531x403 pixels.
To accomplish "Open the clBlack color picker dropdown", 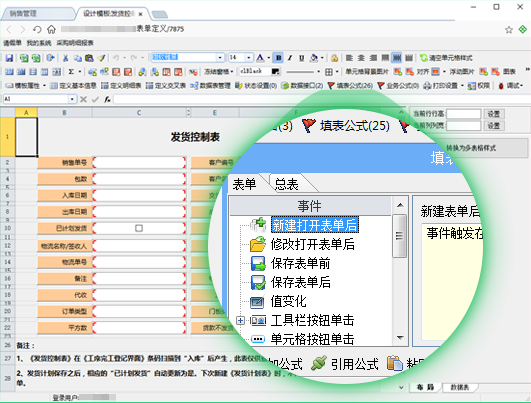I will coord(275,71).
